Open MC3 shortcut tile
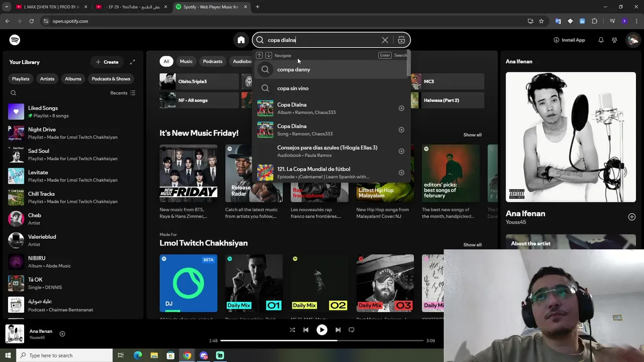 point(447,81)
